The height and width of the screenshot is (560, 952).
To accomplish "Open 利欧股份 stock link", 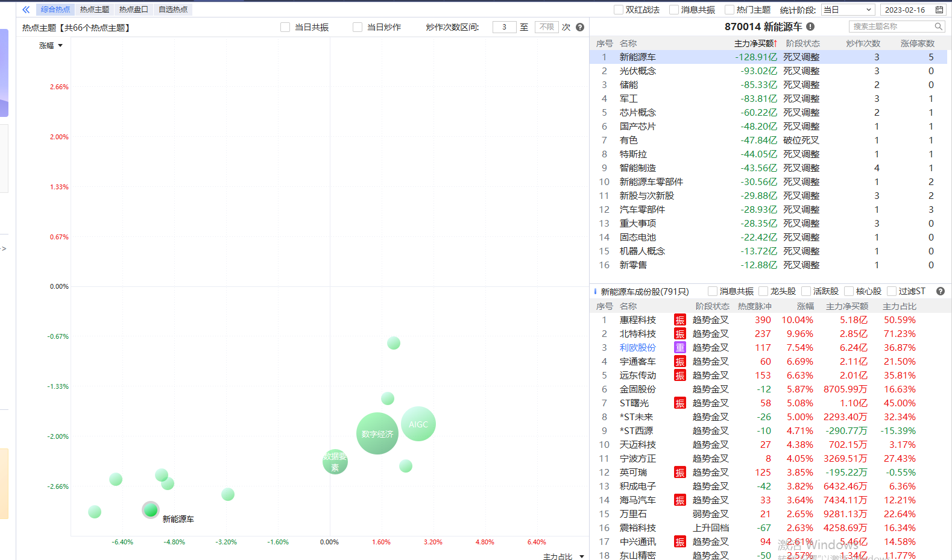I will [637, 348].
